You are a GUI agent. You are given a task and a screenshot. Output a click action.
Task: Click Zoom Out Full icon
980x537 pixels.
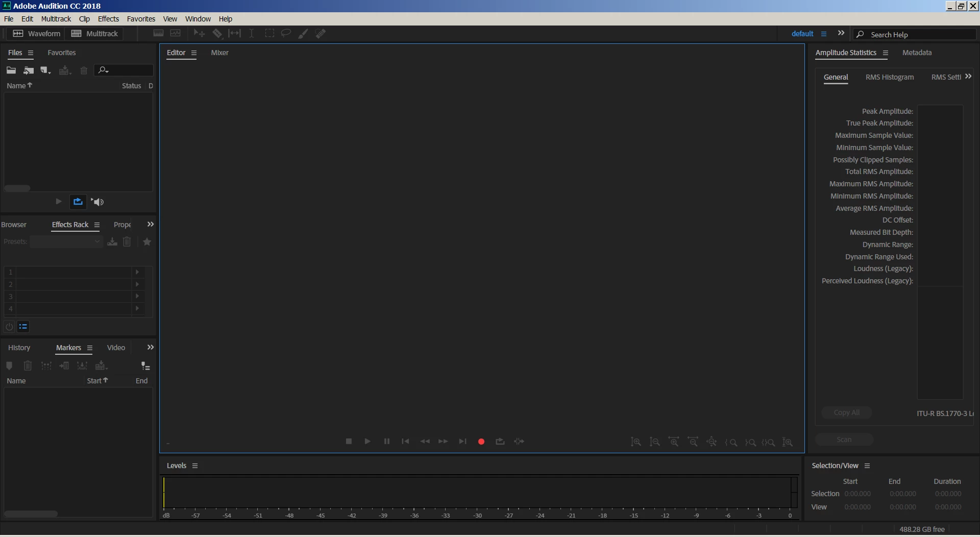pos(712,442)
